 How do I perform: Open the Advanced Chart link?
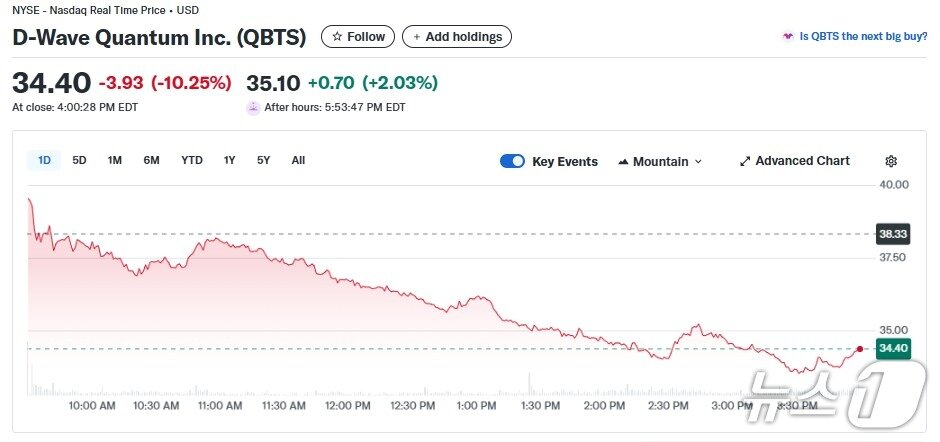click(x=802, y=161)
